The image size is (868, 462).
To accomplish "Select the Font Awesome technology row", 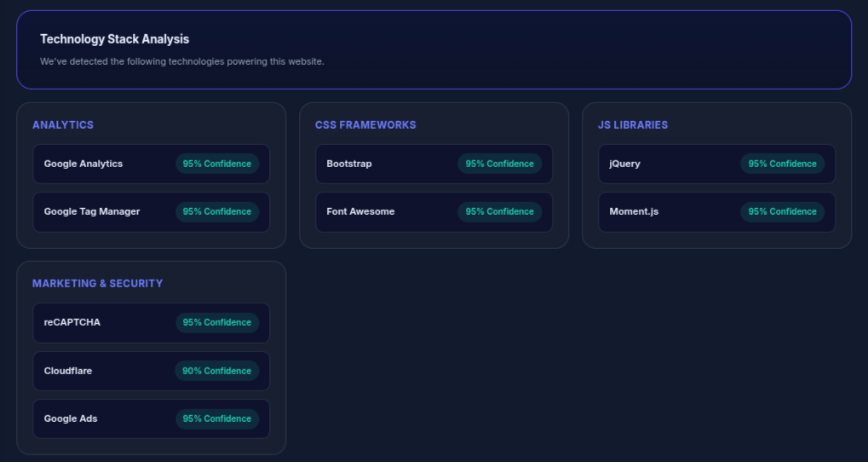I will (360, 211).
